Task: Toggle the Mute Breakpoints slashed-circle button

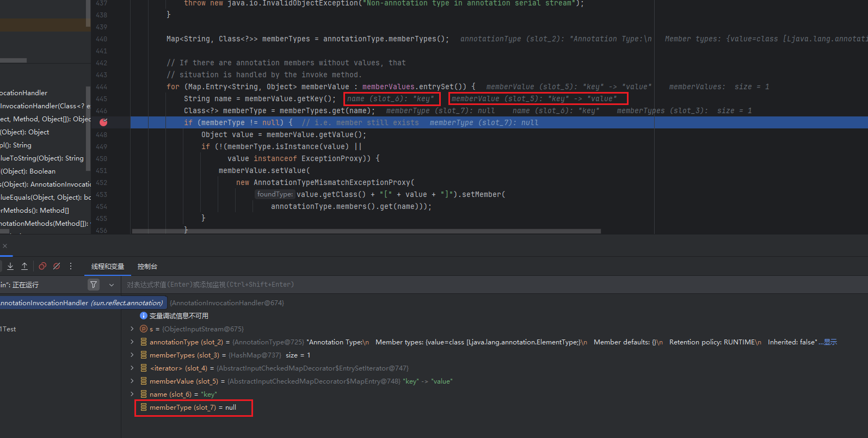Action: pos(57,266)
